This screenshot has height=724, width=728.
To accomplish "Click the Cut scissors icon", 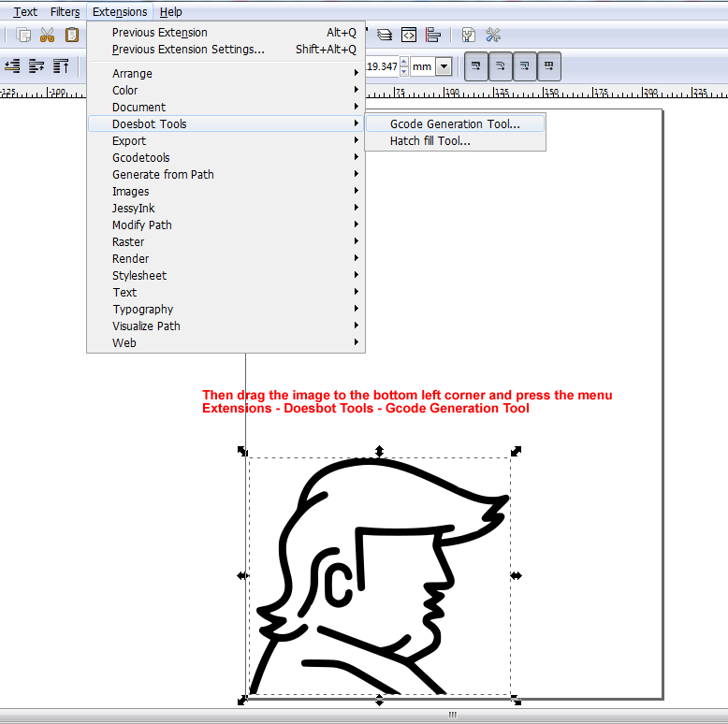I will 47,36.
